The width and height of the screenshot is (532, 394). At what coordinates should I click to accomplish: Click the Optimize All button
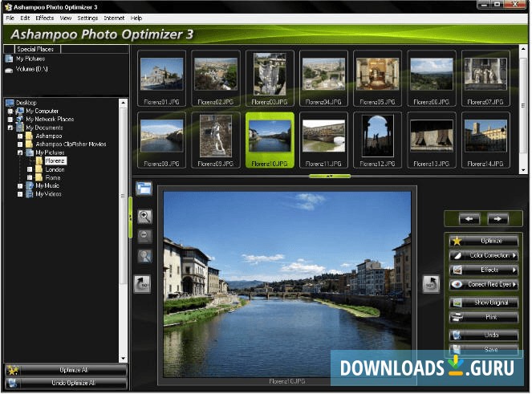point(66,370)
